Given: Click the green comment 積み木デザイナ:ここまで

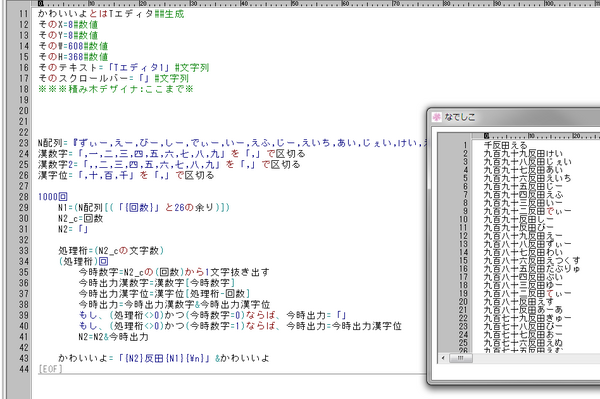Looking at the screenshot, I should coord(116,89).
